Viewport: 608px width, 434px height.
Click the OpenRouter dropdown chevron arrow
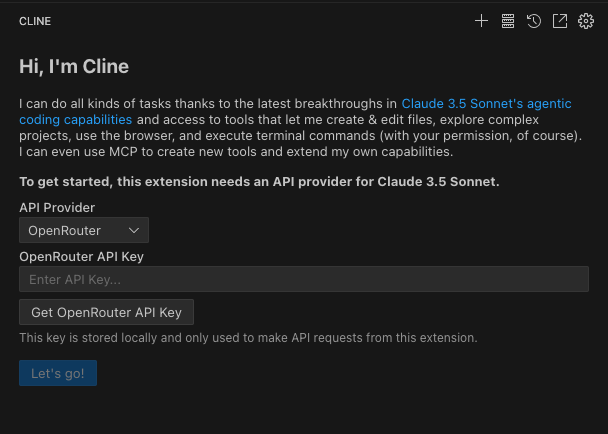tap(135, 231)
